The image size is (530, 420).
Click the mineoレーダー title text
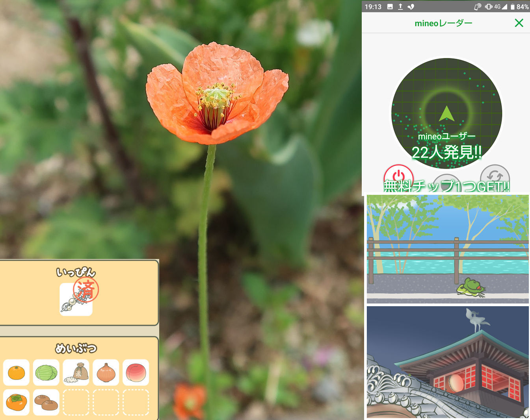pos(443,23)
